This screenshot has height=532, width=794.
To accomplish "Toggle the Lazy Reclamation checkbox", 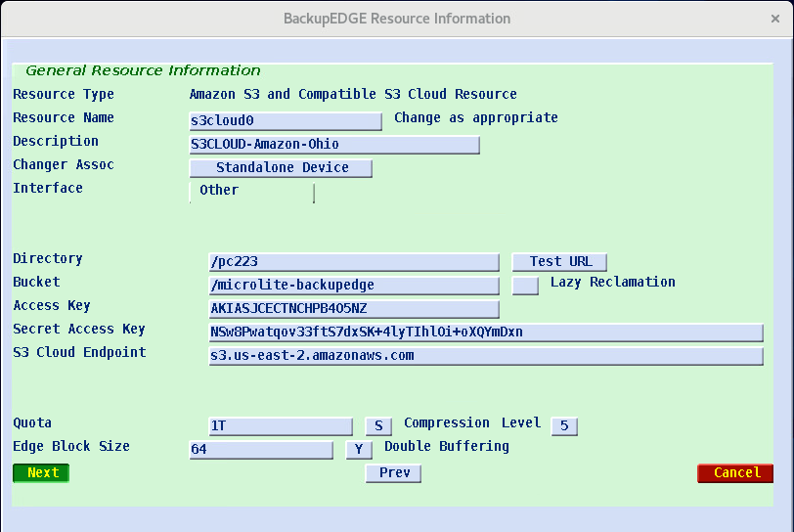I will tap(525, 286).
